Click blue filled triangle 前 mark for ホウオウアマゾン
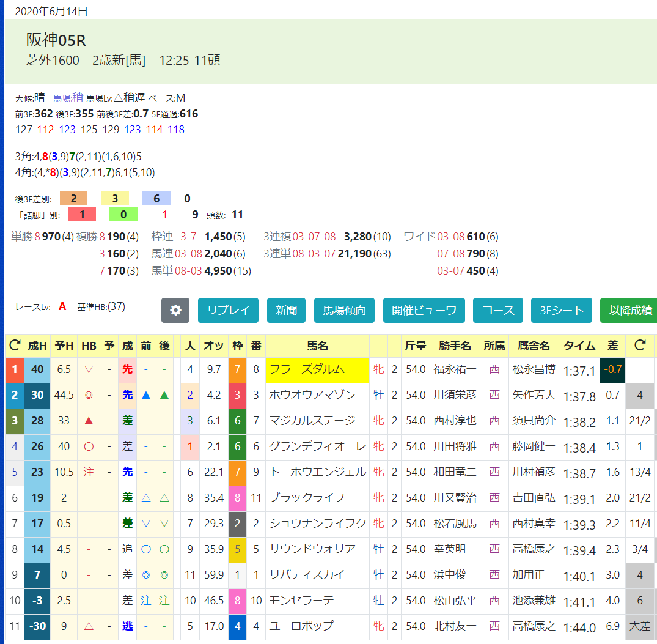 coord(146,395)
